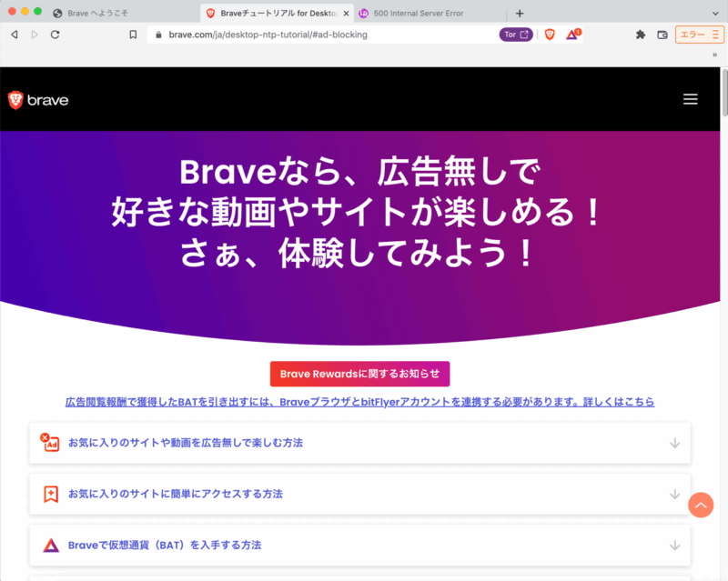The image size is (728, 581).
Task: Open the Extensions puzzle piece icon
Action: pos(641,35)
